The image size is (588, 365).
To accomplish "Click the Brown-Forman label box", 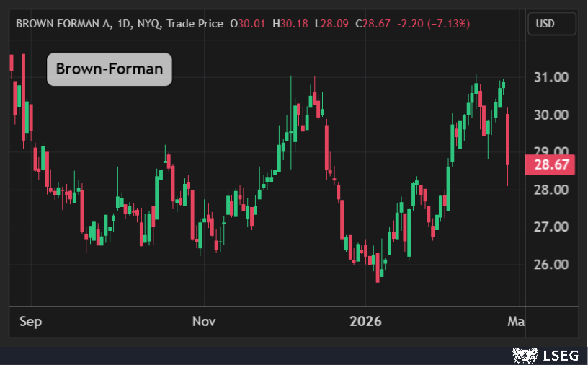I will coord(110,69).
